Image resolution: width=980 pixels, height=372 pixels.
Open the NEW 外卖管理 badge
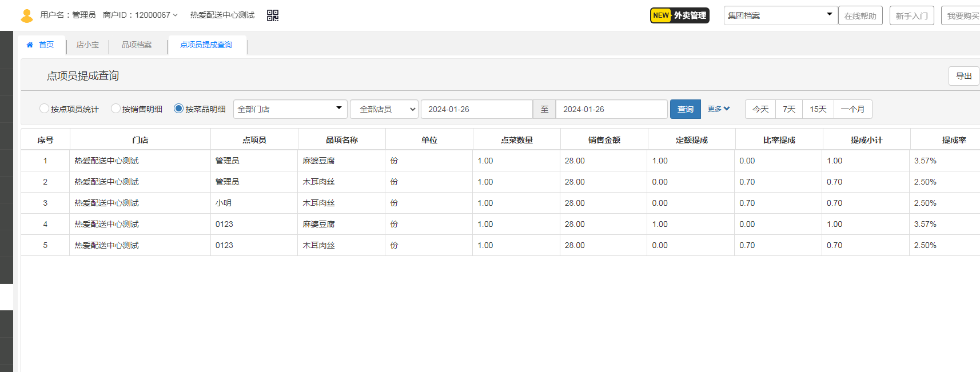[679, 15]
